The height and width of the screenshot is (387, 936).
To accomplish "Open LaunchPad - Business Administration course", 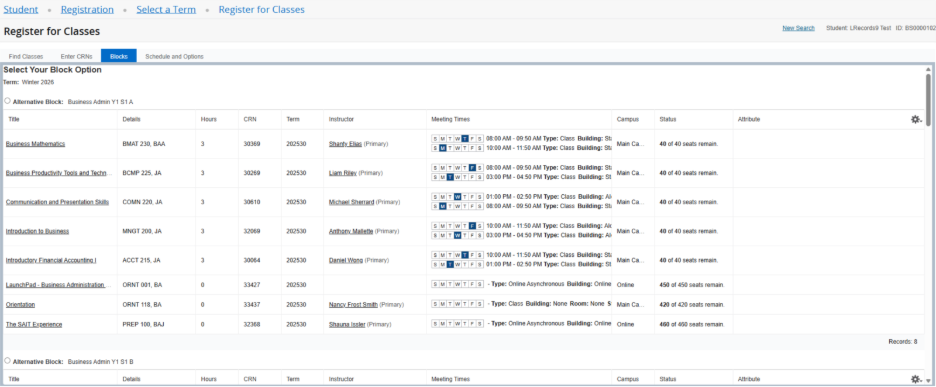I will tap(58, 285).
